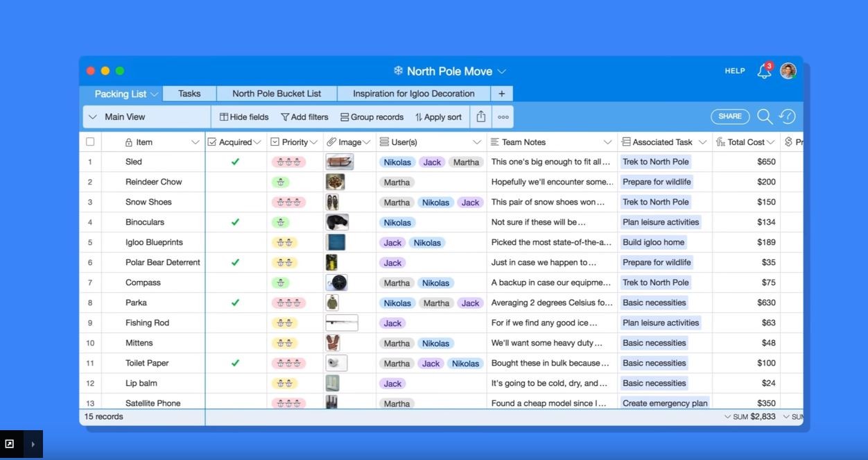This screenshot has width=868, height=460.
Task: Click the HELP link
Action: coord(735,71)
